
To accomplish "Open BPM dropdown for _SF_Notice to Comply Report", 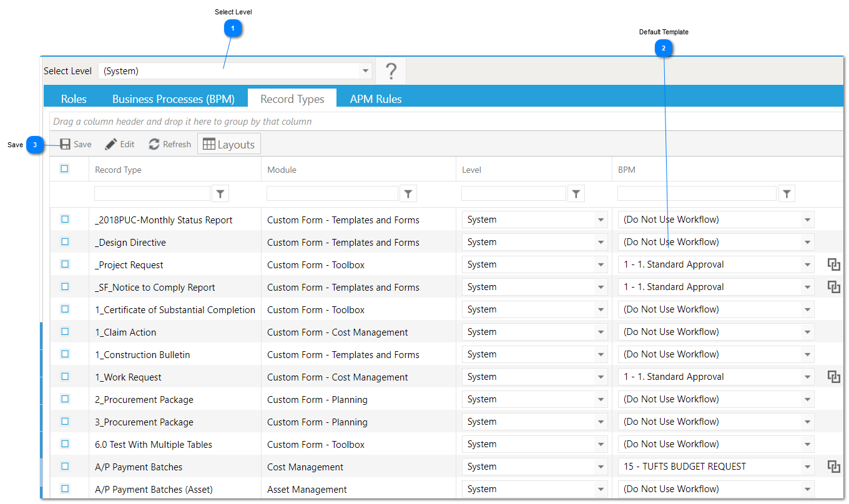I will pos(716,287).
